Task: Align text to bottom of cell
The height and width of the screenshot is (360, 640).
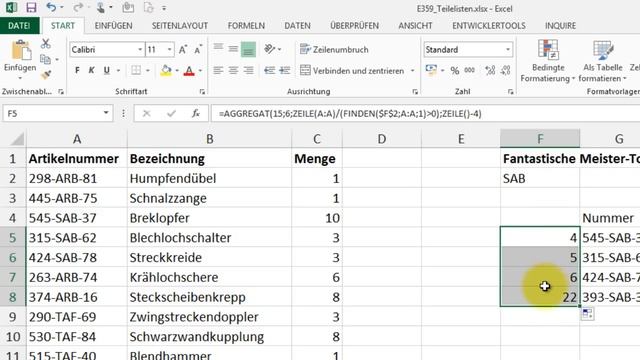Action: click(248, 49)
